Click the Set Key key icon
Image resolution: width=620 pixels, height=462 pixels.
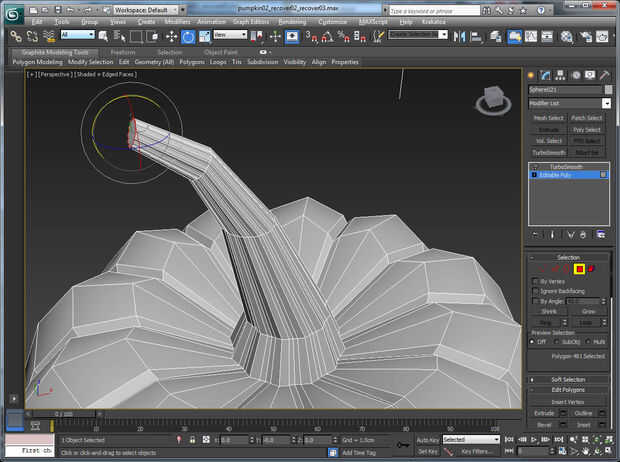tap(402, 445)
